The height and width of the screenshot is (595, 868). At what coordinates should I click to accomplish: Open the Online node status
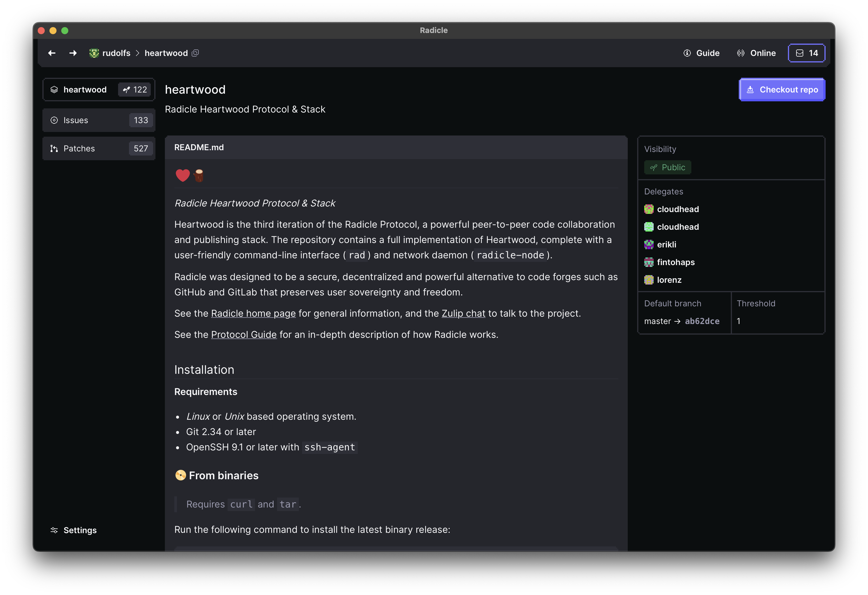tap(756, 53)
